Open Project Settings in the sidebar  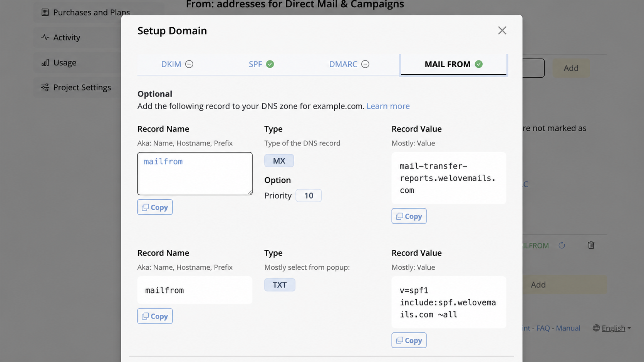(82, 87)
